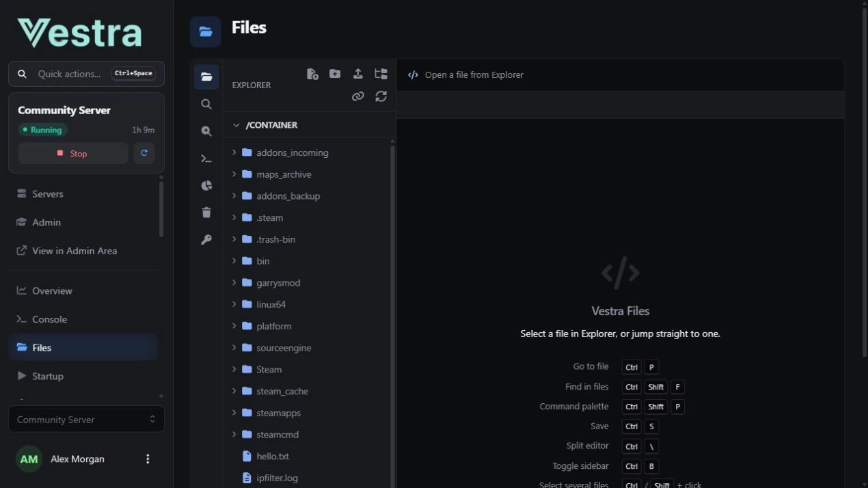Select the Steam folder row

[x=308, y=369]
